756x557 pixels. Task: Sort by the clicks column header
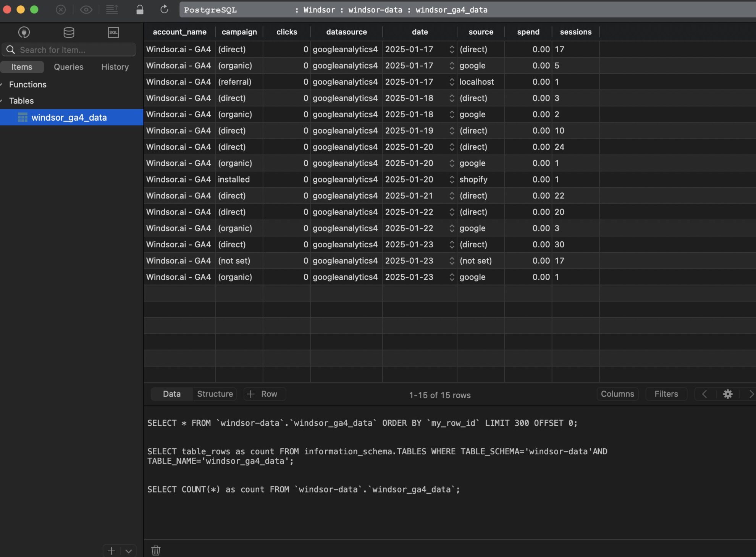click(x=286, y=32)
